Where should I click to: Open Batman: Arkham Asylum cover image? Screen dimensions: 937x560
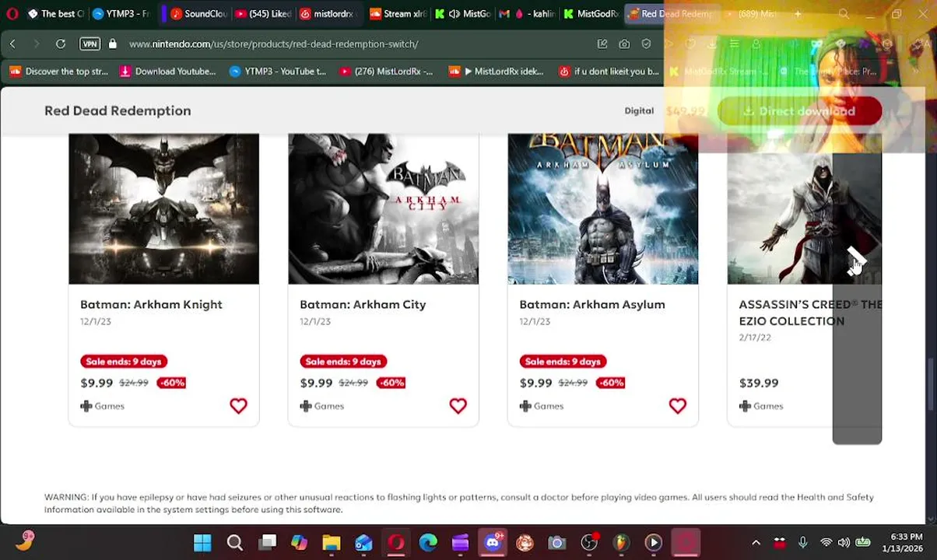click(602, 208)
